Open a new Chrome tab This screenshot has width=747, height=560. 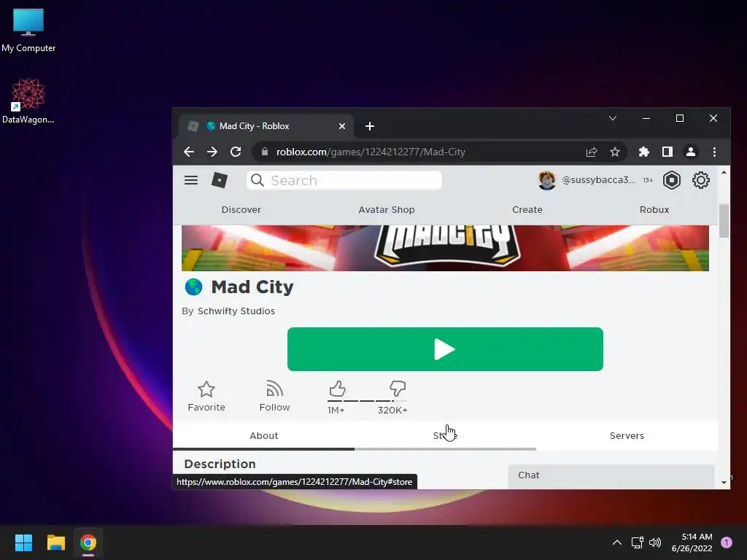coord(370,126)
